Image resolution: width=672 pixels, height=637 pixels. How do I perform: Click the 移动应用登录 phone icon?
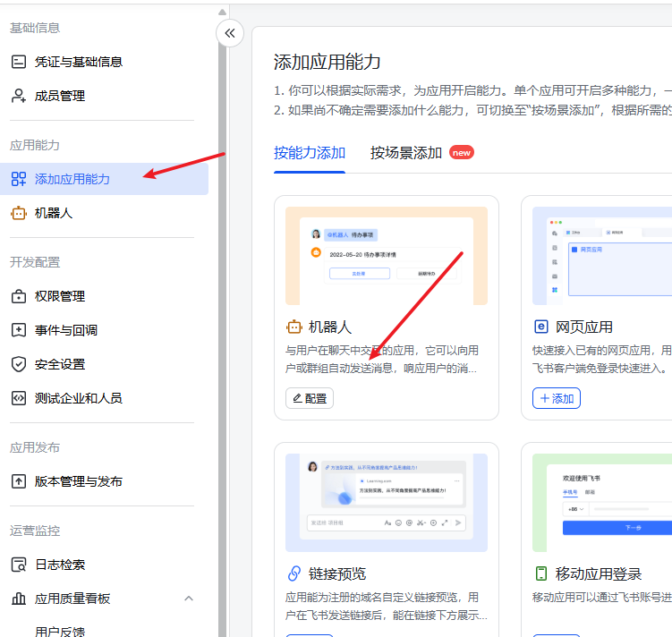click(x=541, y=573)
